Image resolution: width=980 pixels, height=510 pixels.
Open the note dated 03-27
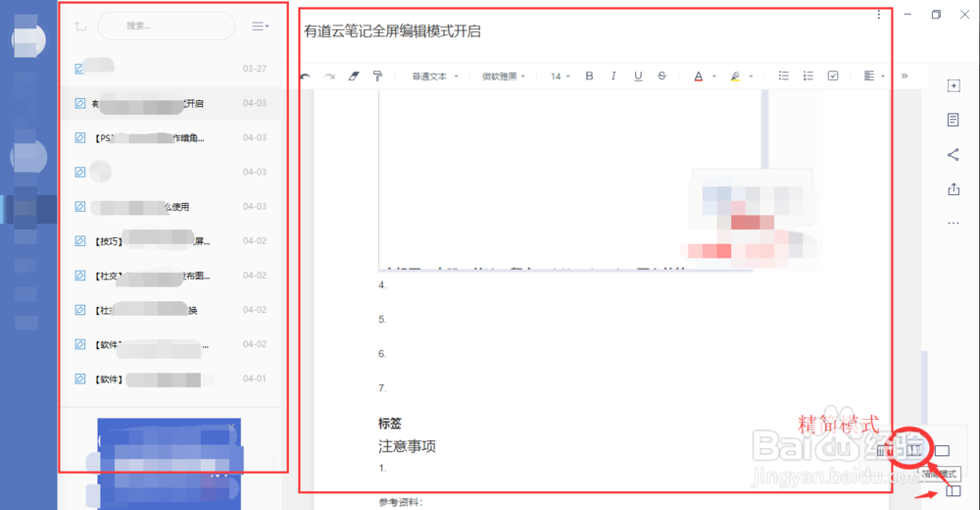[170, 69]
